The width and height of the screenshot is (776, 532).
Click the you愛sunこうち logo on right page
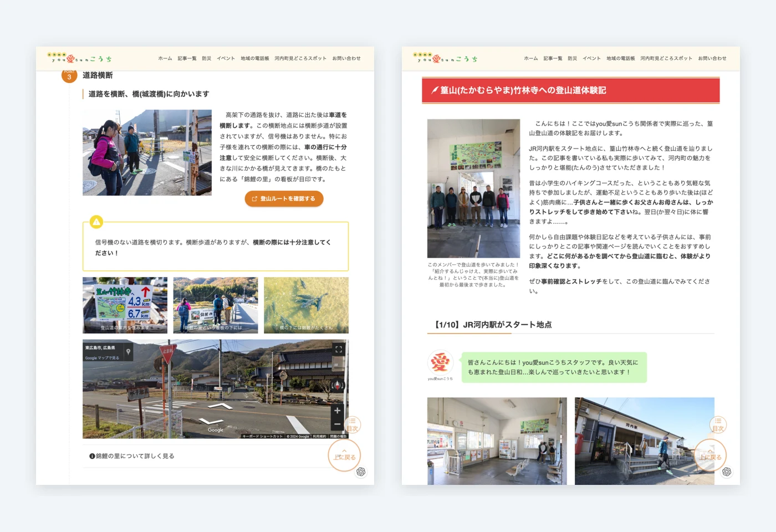pos(446,58)
